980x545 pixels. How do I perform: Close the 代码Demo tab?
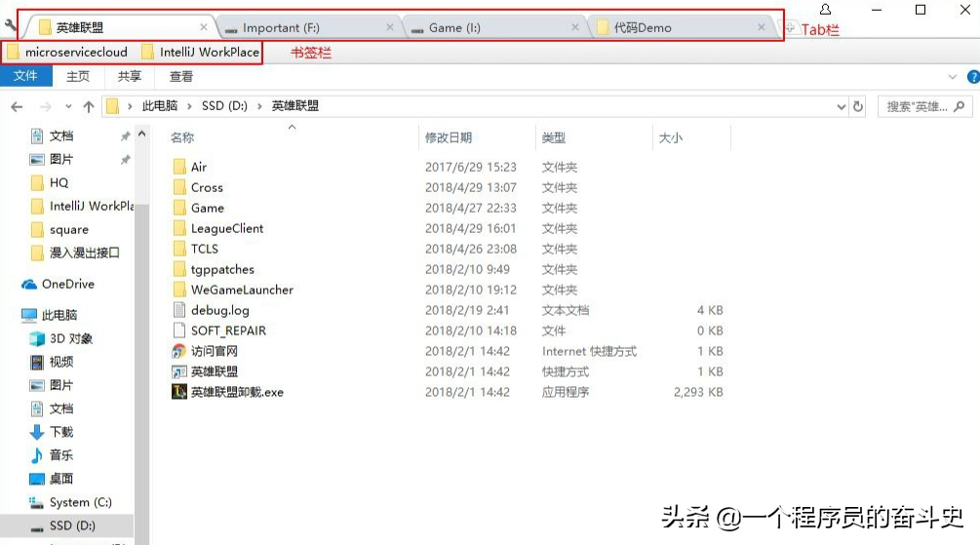[x=762, y=27]
